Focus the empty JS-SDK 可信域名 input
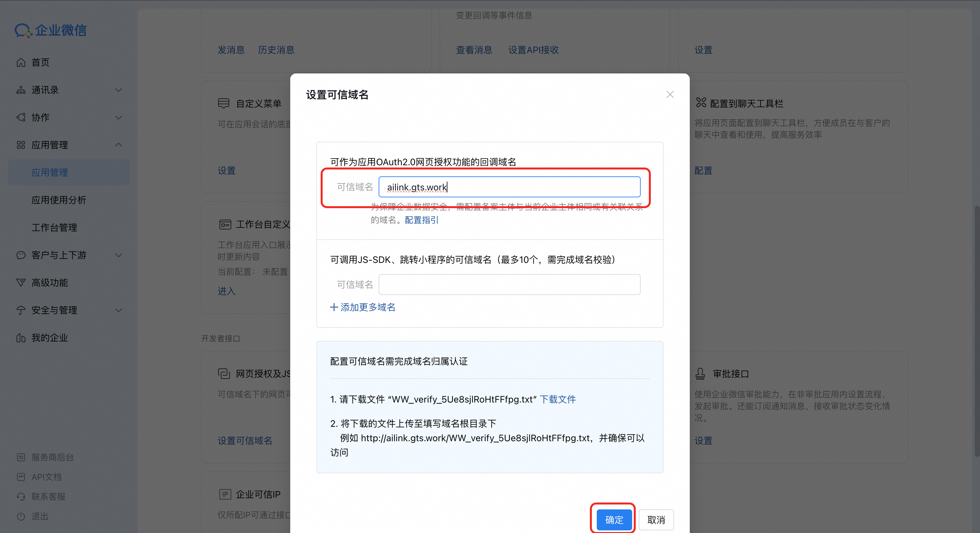The height and width of the screenshot is (533, 980). pos(509,285)
